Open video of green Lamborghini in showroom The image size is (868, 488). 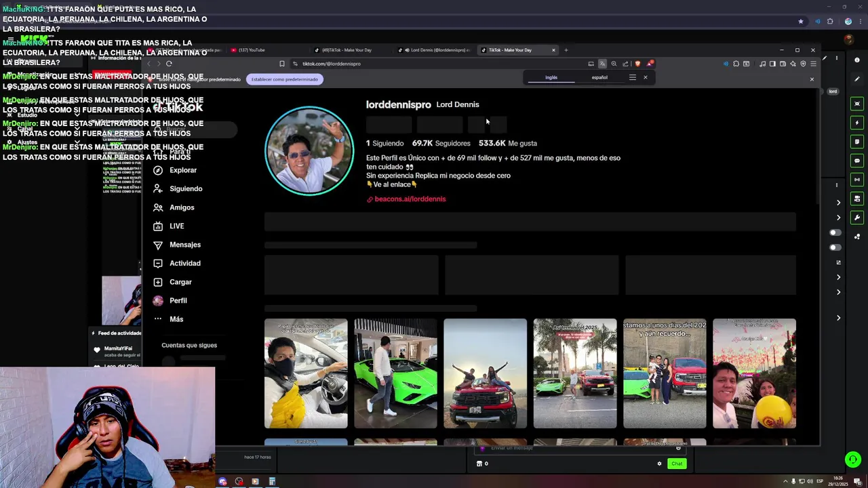pos(395,373)
